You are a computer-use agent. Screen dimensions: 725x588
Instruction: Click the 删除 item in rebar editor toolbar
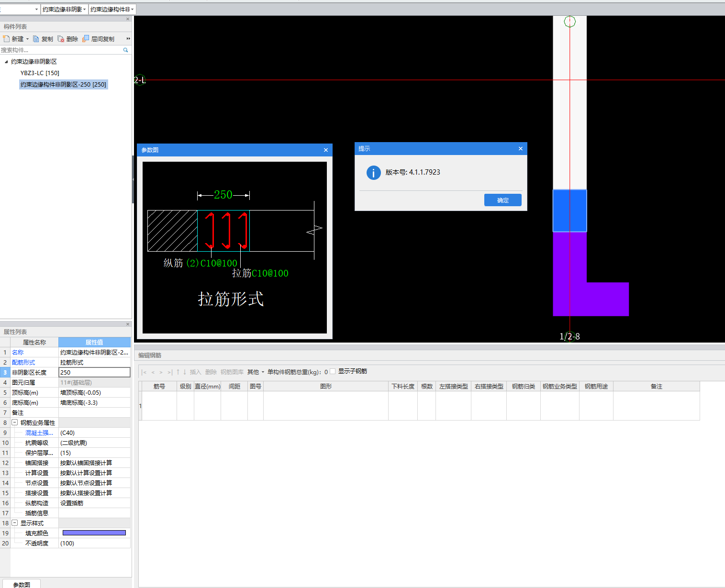pos(211,372)
